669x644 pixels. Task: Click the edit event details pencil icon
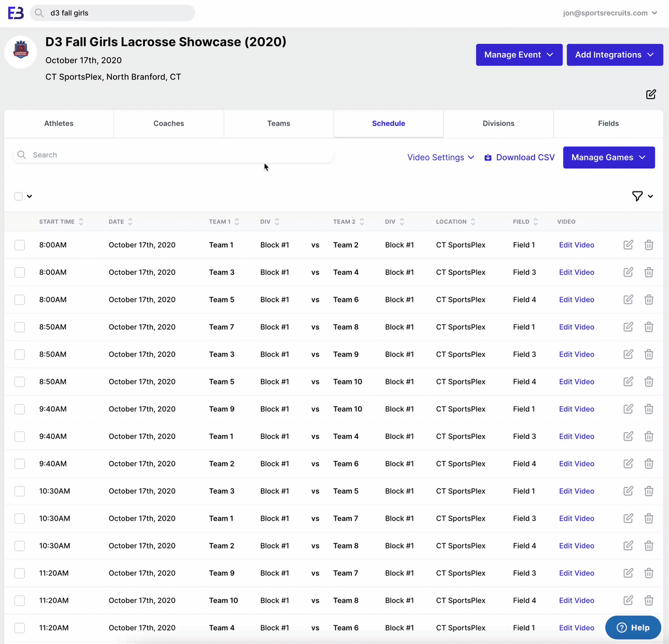click(650, 94)
